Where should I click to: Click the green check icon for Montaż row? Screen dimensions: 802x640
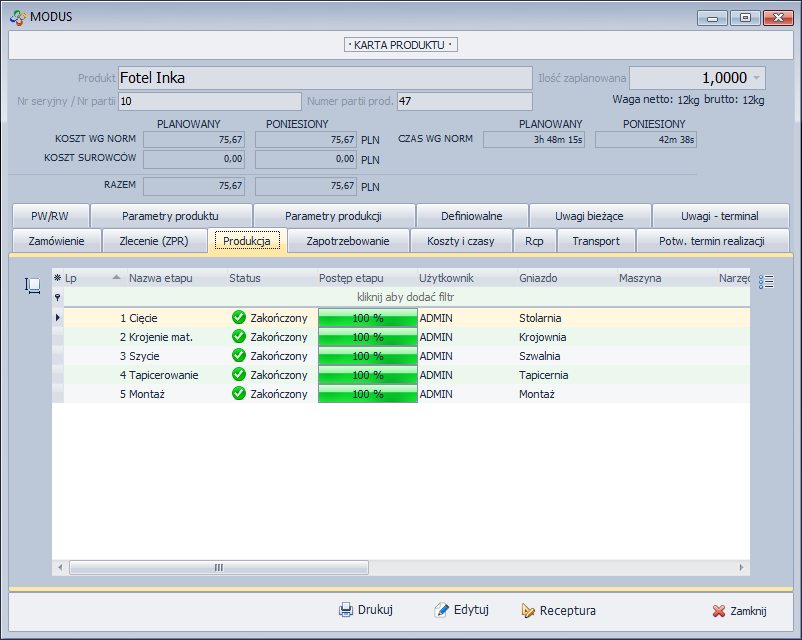[238, 394]
